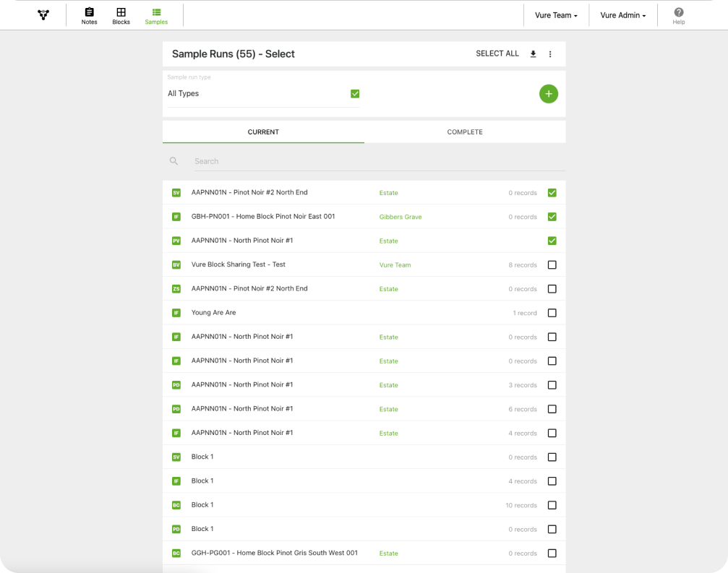
Task: Open the Vure Team link in the list
Action: click(x=395, y=265)
